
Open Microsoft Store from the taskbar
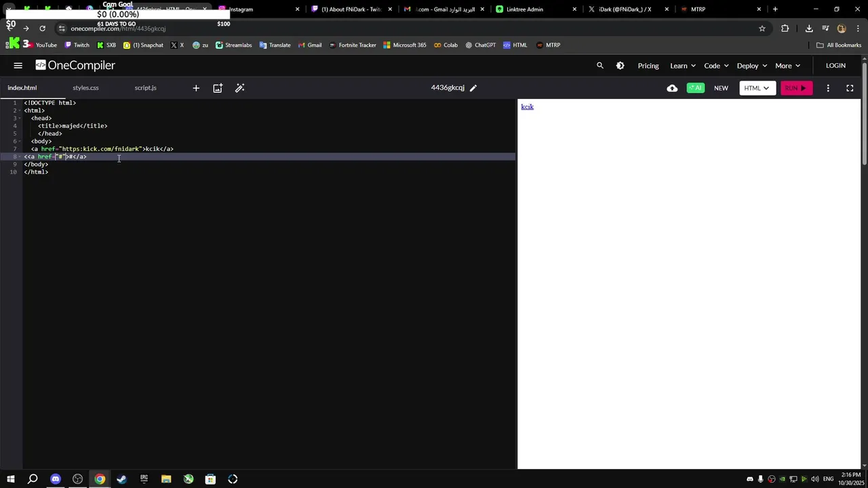(210, 479)
